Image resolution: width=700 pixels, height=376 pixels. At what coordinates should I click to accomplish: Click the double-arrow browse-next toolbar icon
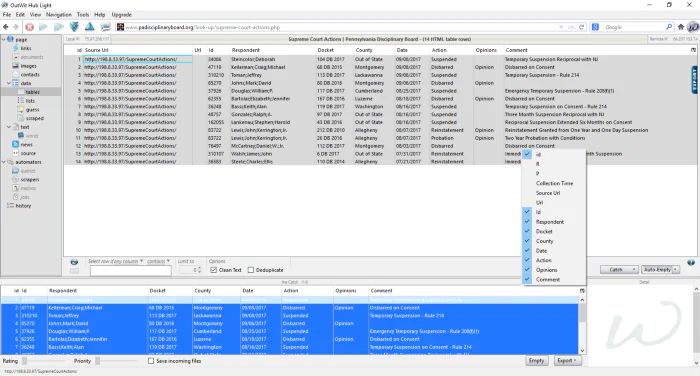58,27
